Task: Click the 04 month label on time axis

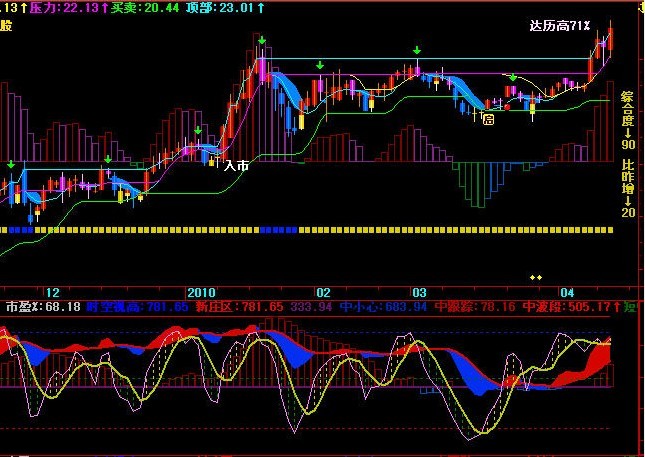Action: click(567, 293)
